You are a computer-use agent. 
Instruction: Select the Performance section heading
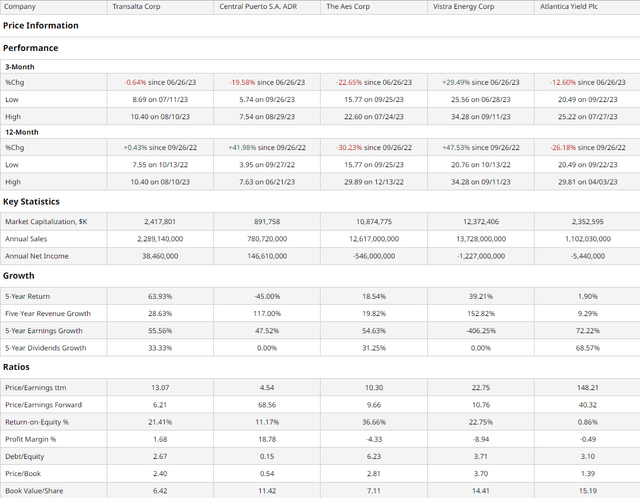pos(31,48)
